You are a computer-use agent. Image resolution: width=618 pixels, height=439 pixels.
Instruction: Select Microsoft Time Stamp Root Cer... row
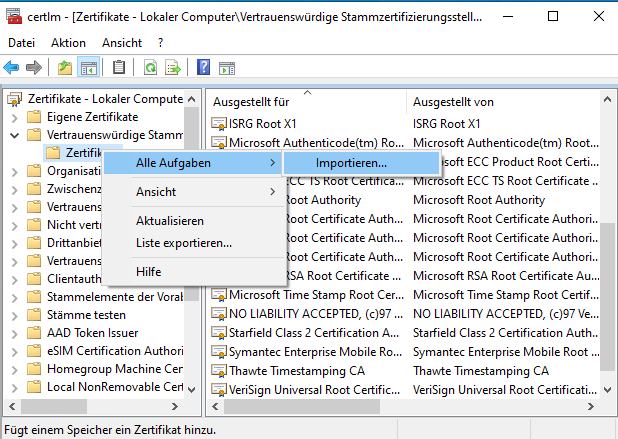[405, 295]
